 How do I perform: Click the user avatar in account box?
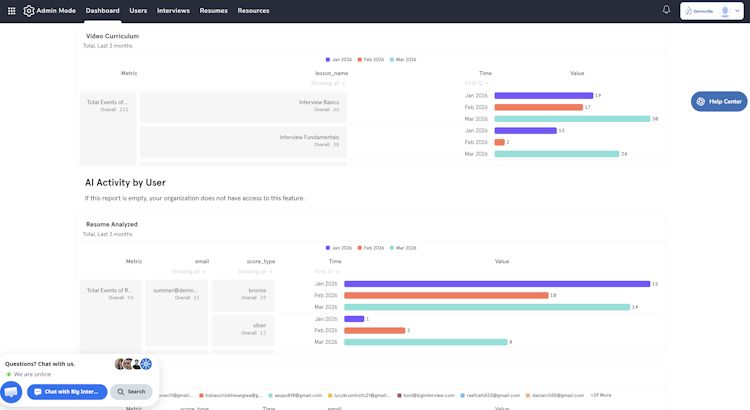click(725, 11)
